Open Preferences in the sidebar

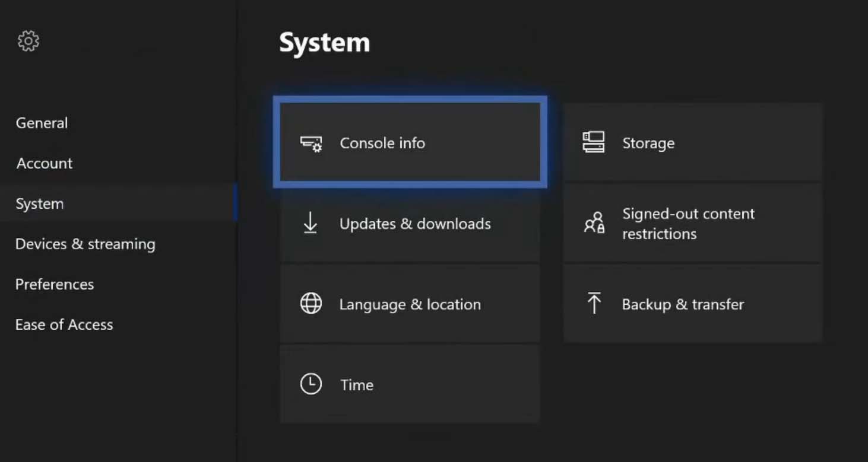119,284
